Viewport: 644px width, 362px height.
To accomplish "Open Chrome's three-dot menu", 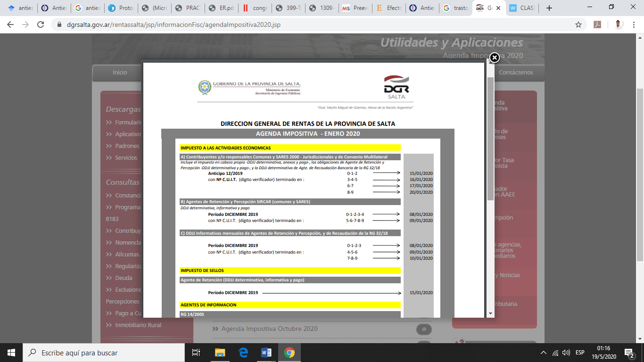I will pos(634,25).
